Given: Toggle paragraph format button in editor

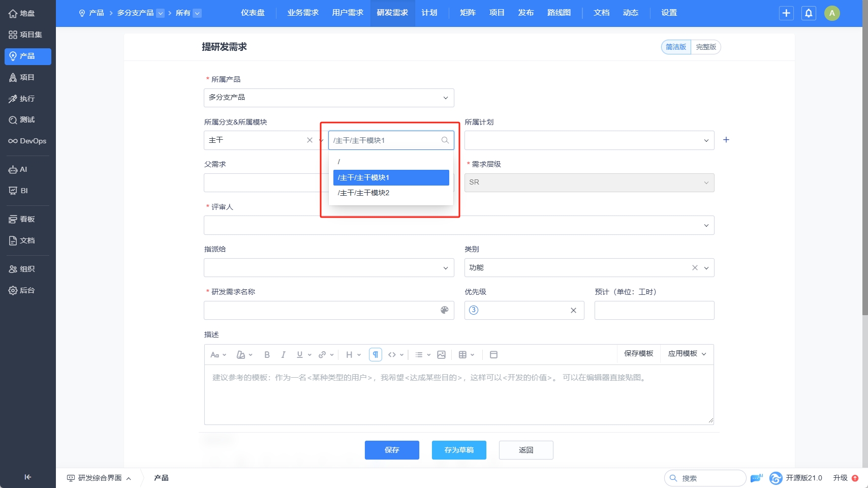Looking at the screenshot, I should 375,355.
